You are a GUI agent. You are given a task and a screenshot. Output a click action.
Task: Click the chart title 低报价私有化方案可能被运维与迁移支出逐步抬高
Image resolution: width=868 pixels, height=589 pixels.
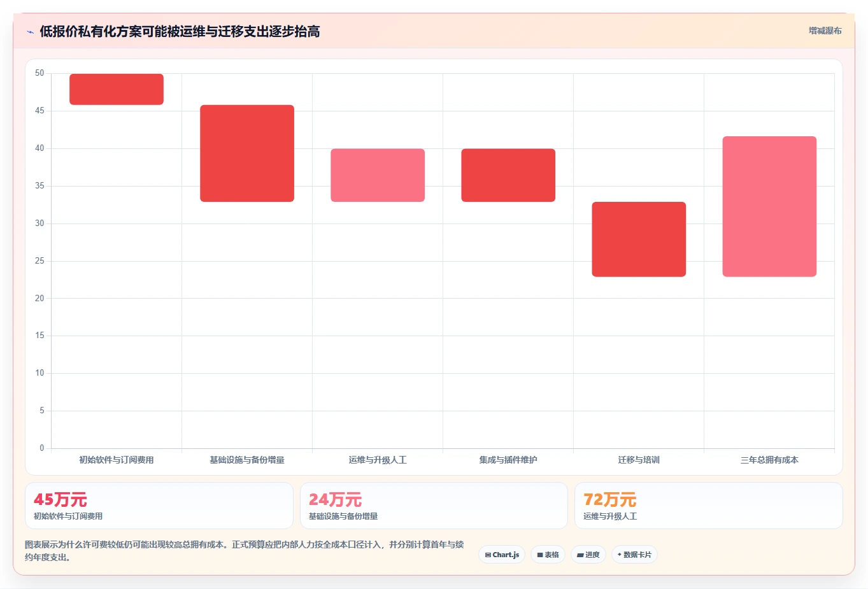click(x=180, y=31)
